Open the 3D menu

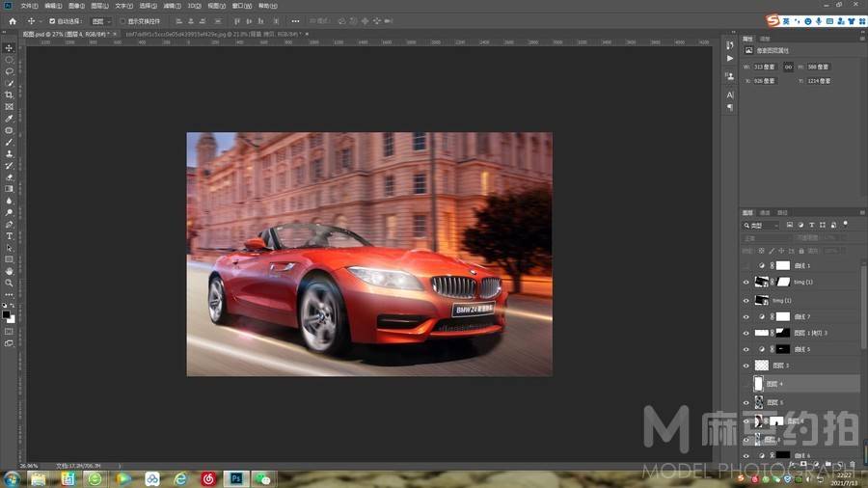pos(194,6)
